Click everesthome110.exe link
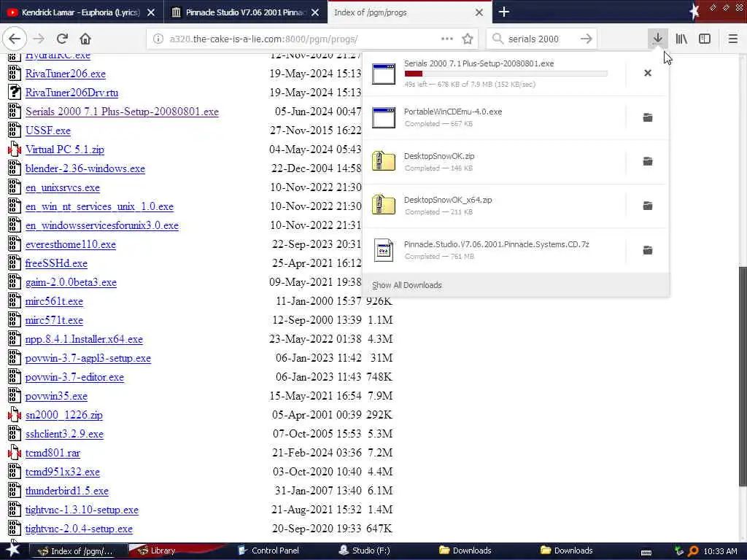Image resolution: width=747 pixels, height=560 pixels. [71, 244]
